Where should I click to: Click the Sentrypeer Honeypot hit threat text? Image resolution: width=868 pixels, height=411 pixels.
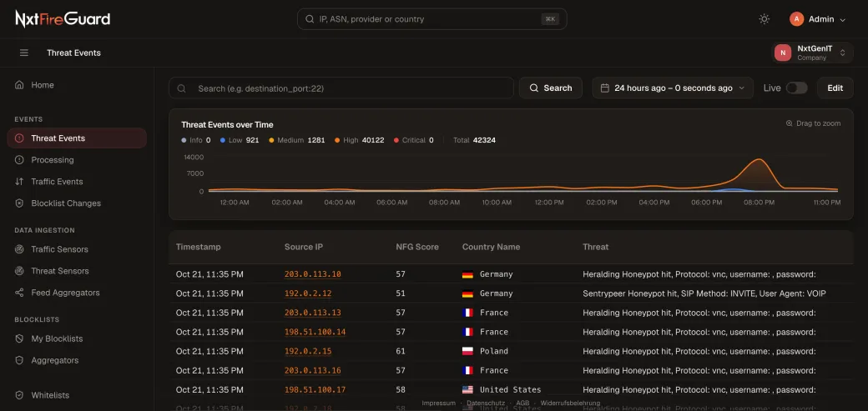[704, 293]
